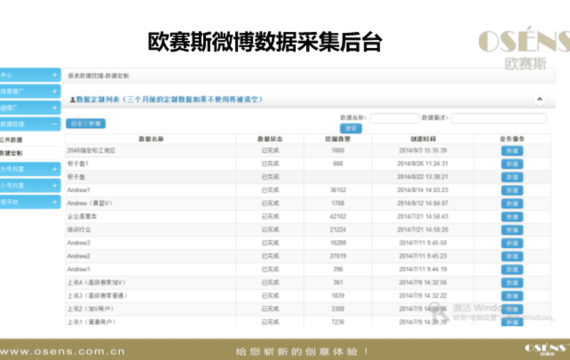
Task: Expand the last 平台 sidebar section
Action: [x=30, y=202]
